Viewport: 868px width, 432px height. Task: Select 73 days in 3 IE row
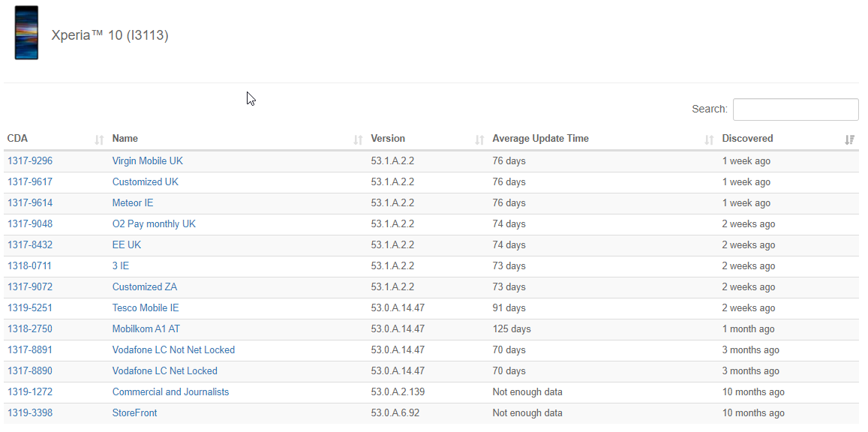point(509,266)
